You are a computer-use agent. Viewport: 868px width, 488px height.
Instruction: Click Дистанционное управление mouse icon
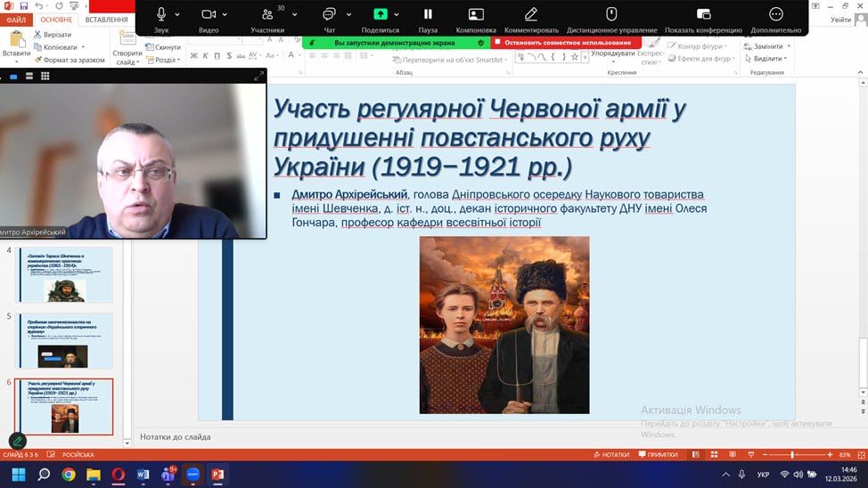611,14
